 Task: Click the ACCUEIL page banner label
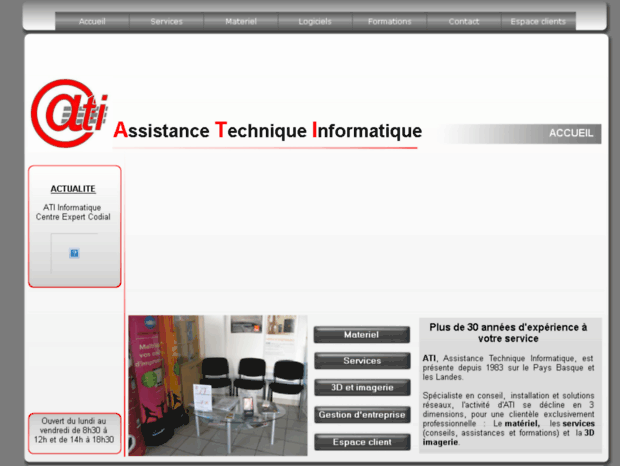point(571,133)
